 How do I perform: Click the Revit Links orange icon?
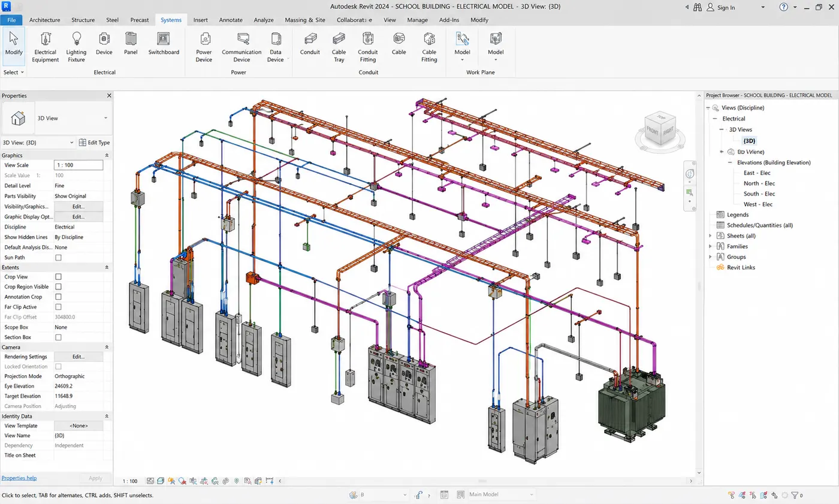point(720,267)
